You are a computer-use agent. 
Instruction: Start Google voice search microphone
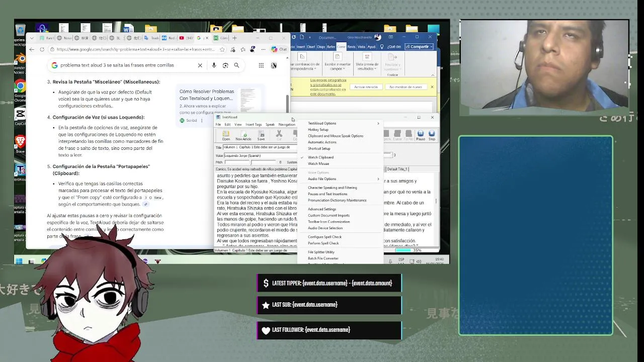tap(214, 65)
